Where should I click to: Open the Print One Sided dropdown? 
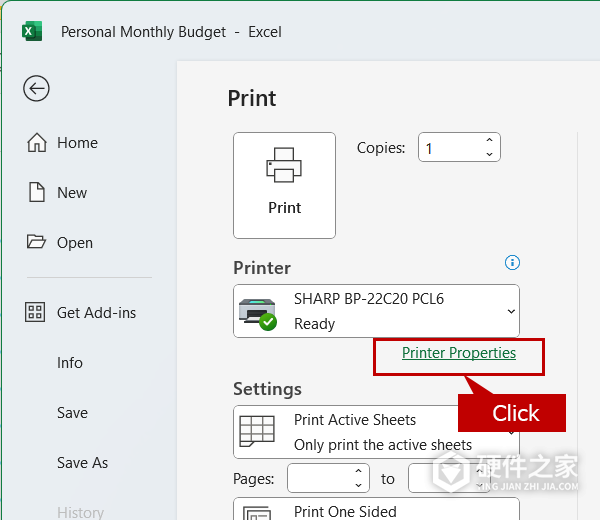click(x=377, y=509)
